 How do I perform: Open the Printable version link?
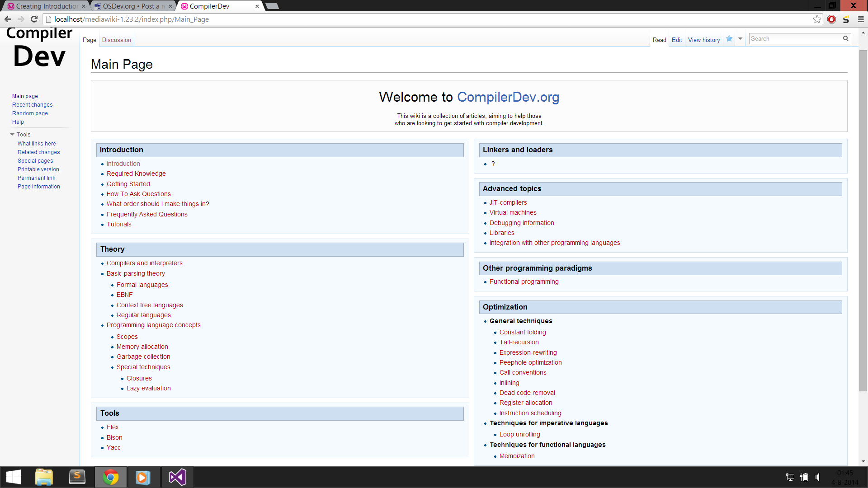click(38, 169)
